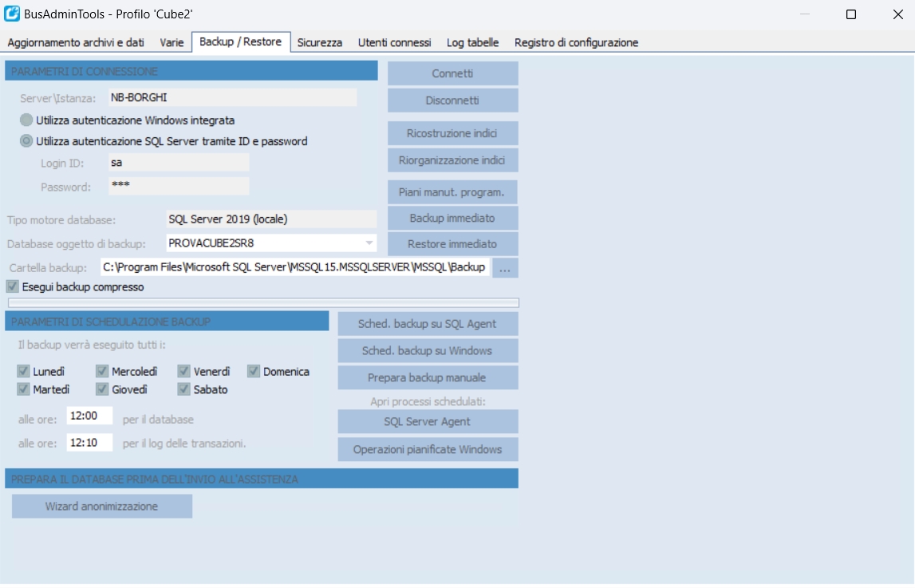Click the Server\Istanza field NB-BORGHI
Screen dimensions: 915x588
click(x=232, y=97)
